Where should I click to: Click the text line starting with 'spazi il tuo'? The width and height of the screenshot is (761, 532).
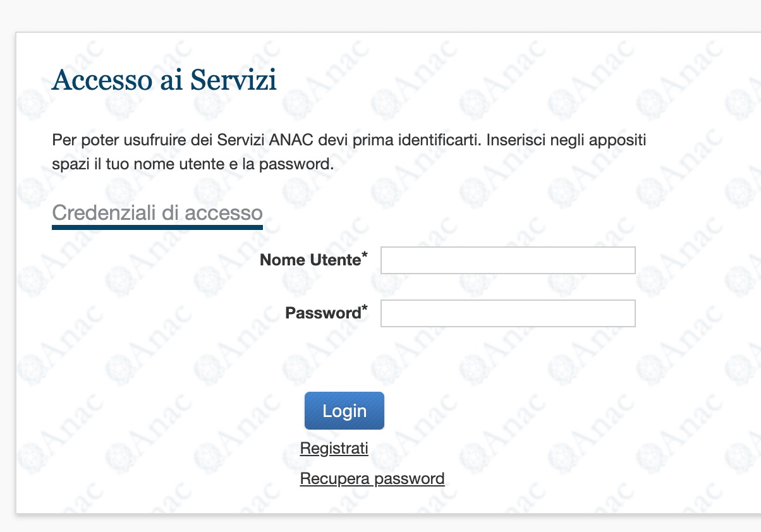pyautogui.click(x=193, y=165)
